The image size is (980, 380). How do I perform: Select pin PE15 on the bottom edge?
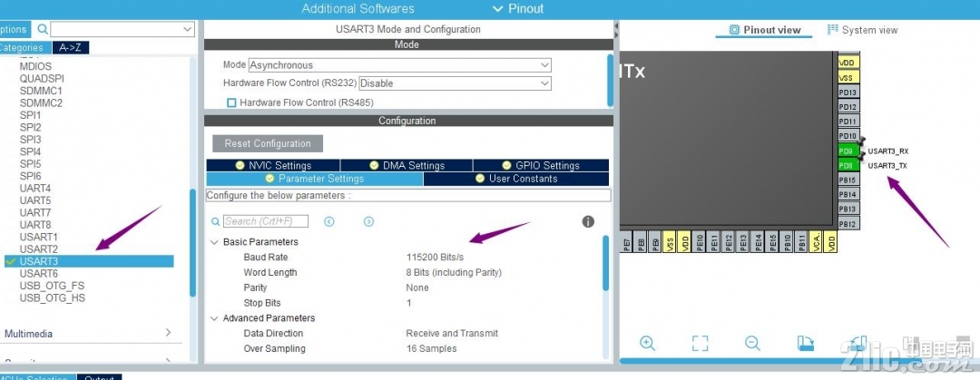pos(772,241)
